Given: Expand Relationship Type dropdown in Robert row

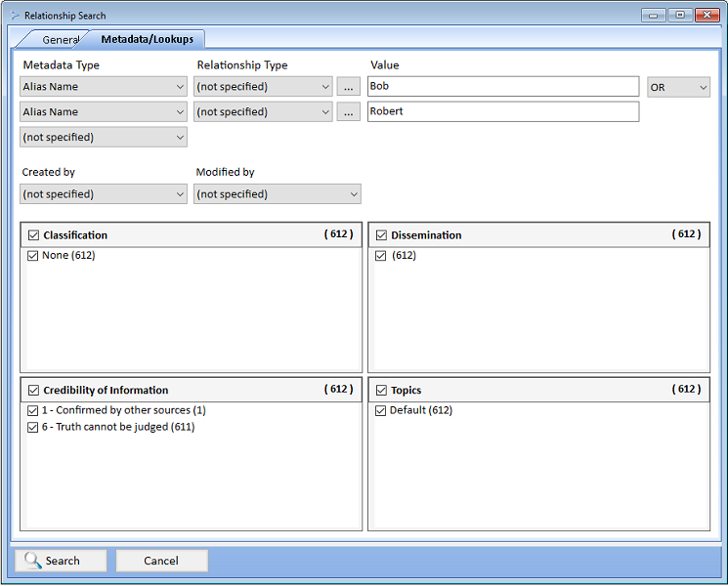Looking at the screenshot, I should pos(263,111).
